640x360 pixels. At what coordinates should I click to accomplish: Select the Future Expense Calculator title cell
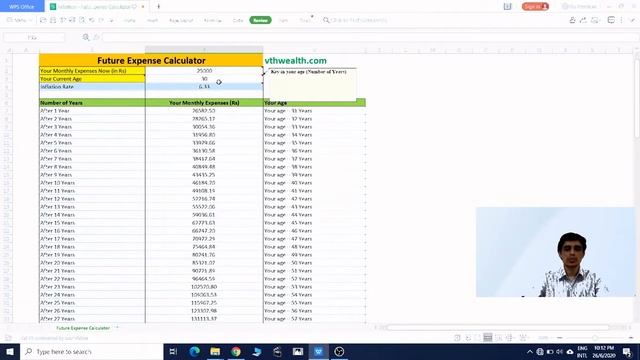151,60
